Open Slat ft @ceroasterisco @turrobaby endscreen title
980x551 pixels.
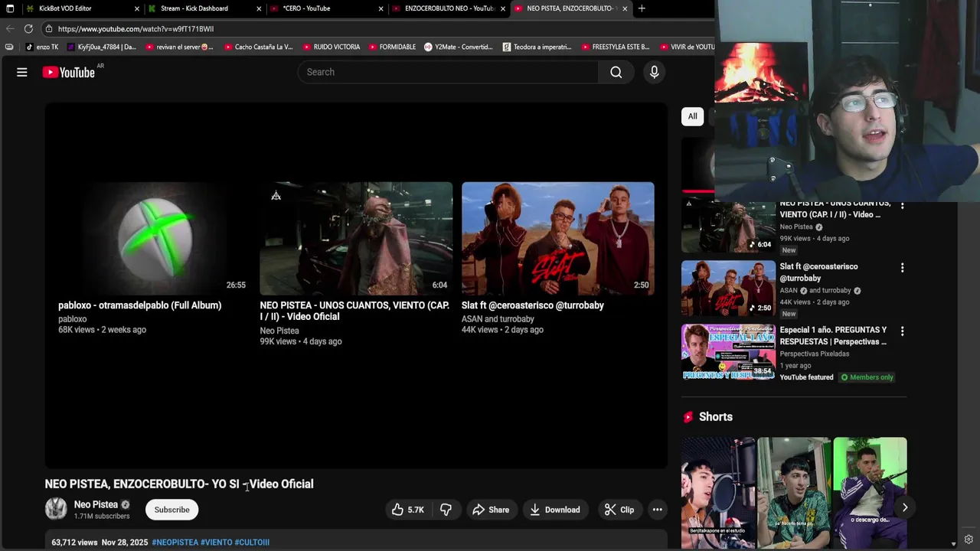533,305
